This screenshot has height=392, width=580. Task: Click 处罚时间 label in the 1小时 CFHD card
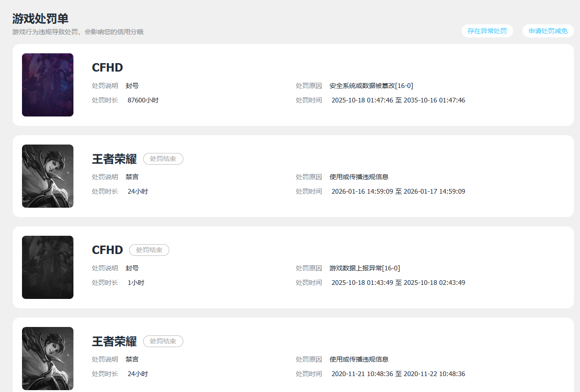[309, 283]
